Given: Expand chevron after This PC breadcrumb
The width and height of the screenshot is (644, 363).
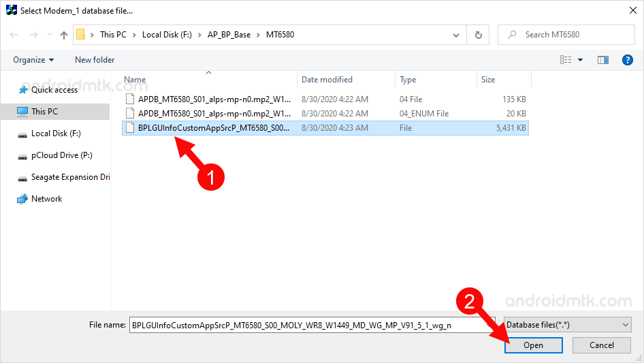Looking at the screenshot, I should point(134,35).
